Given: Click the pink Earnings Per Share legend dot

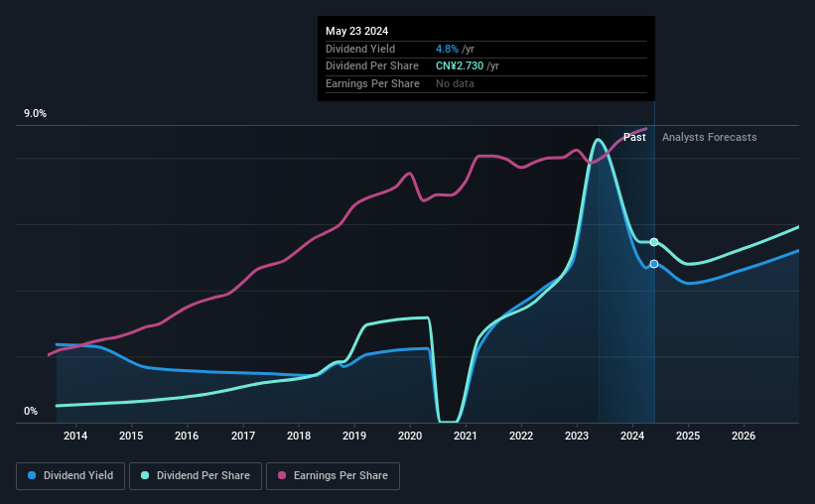Looking at the screenshot, I should tap(282, 475).
